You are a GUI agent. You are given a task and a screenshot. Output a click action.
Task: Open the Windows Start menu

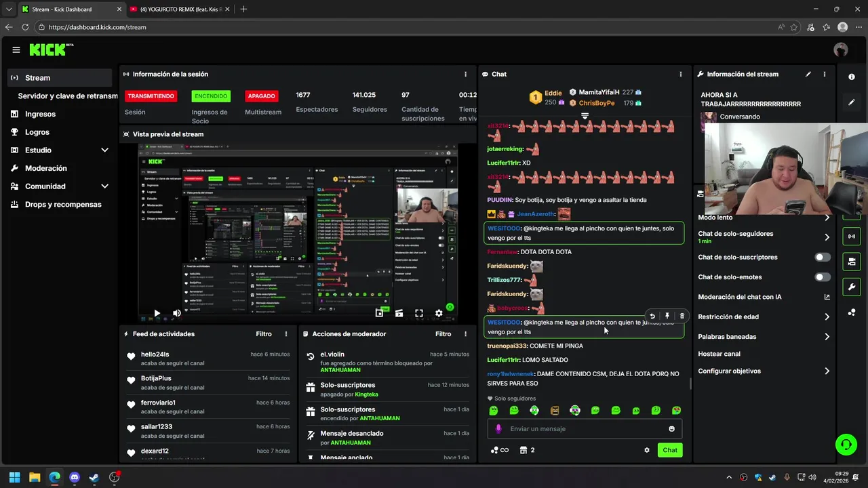click(x=15, y=477)
